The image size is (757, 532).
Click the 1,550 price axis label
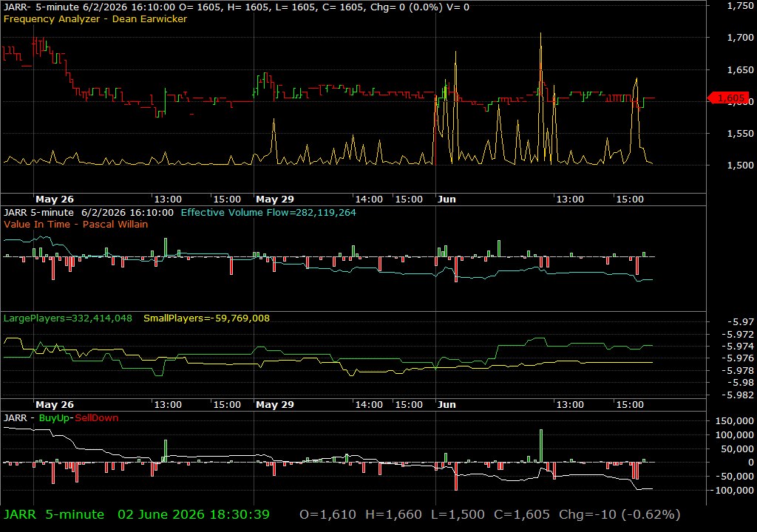coord(740,133)
